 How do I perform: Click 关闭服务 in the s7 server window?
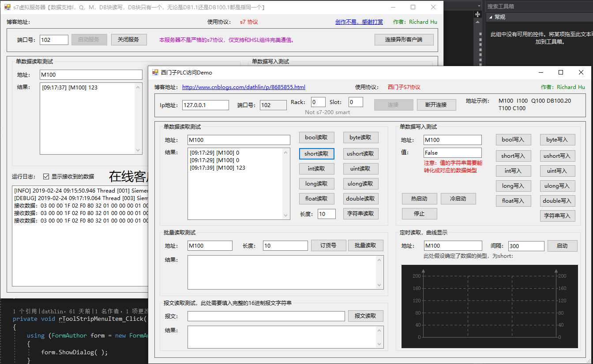128,40
